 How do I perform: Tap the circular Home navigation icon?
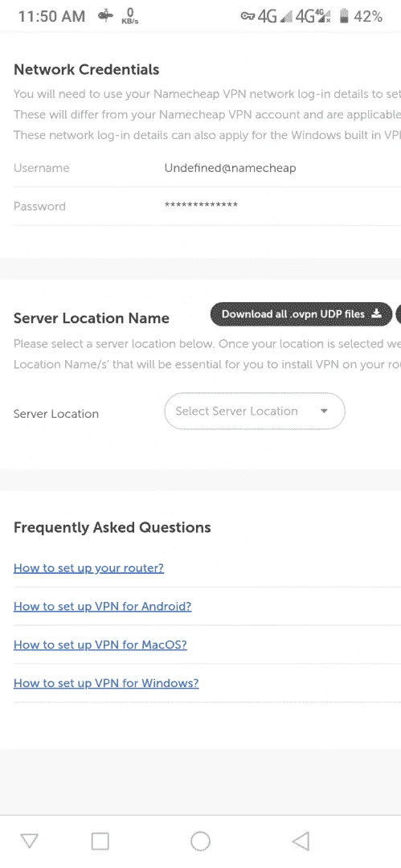pos(200,841)
